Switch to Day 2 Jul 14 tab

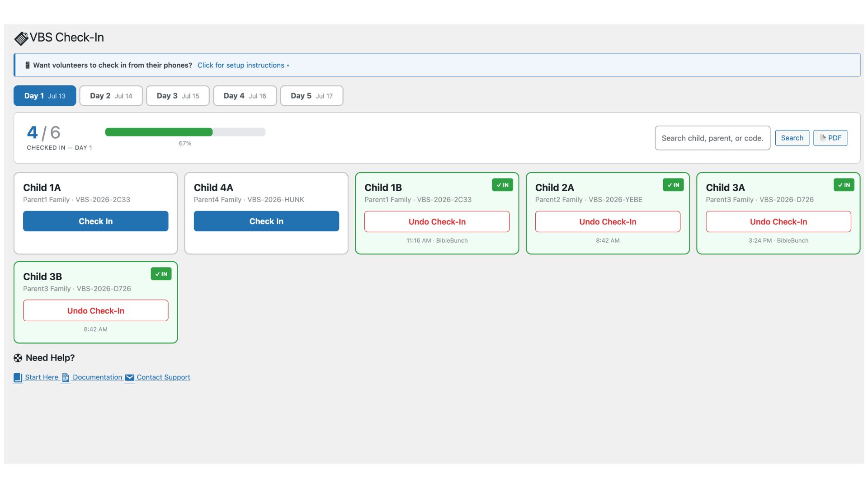[x=111, y=96]
